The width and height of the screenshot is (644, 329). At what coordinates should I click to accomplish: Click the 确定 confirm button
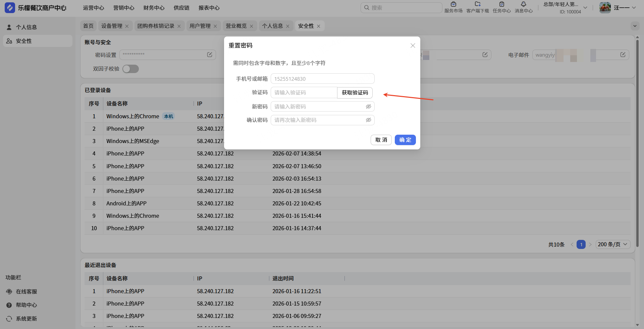coord(405,140)
